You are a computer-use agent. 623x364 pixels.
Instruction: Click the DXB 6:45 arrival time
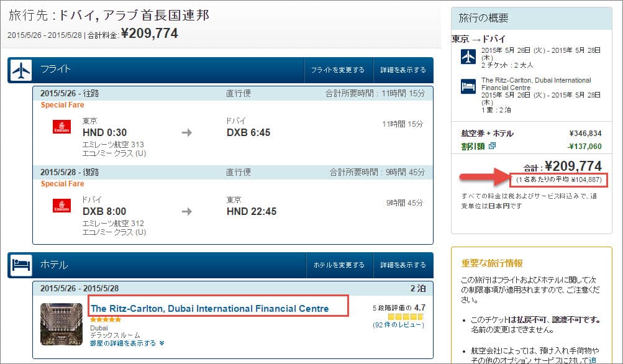[248, 132]
